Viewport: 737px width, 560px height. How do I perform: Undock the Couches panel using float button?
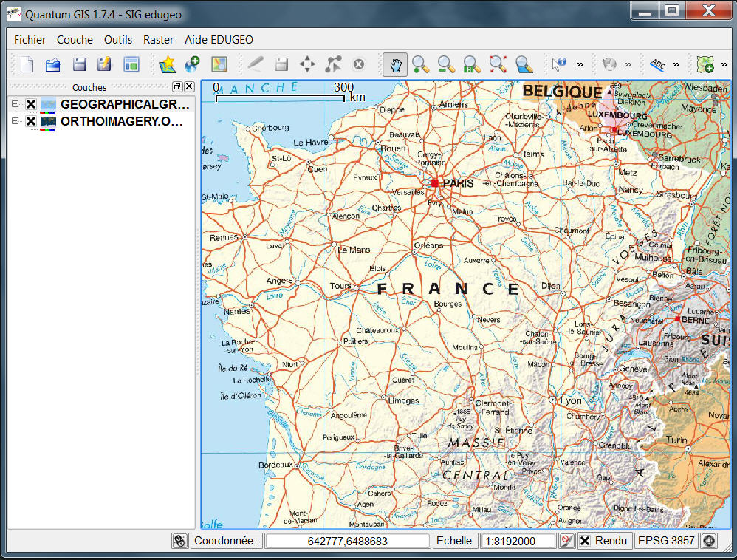click(177, 87)
